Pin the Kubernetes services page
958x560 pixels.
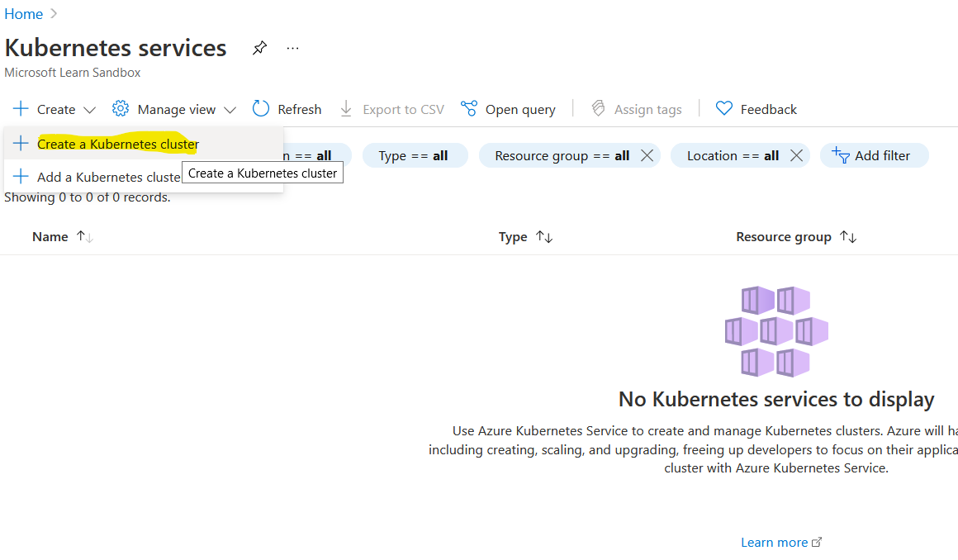259,48
